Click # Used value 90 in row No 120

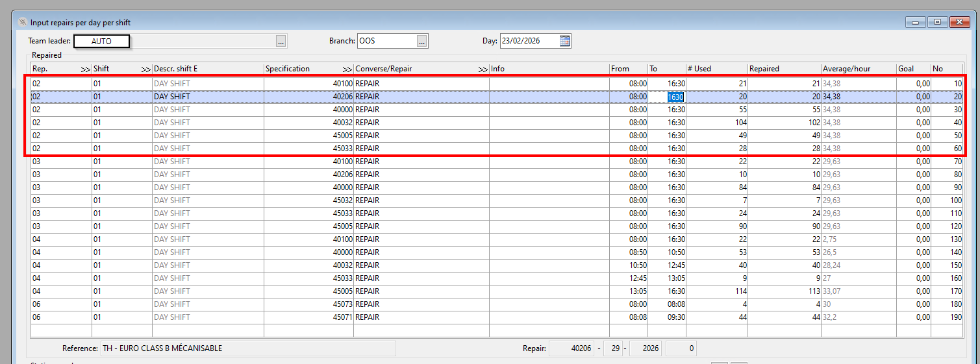click(716, 226)
